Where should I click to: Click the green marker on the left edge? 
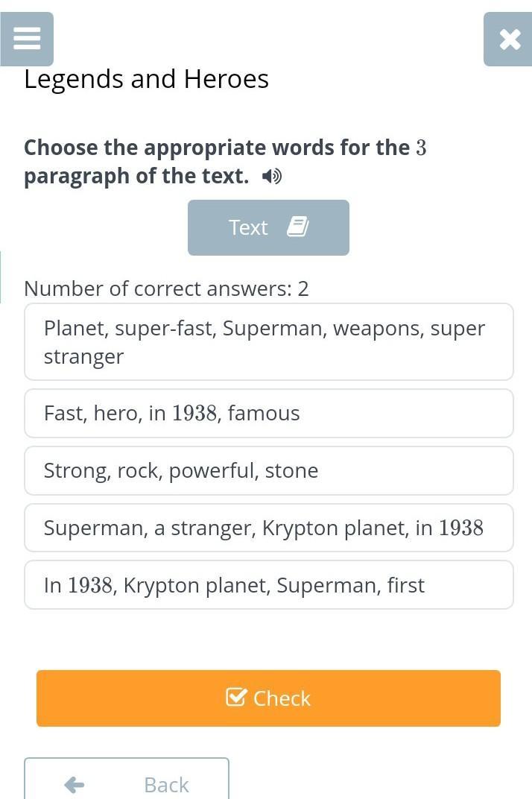click(1, 277)
